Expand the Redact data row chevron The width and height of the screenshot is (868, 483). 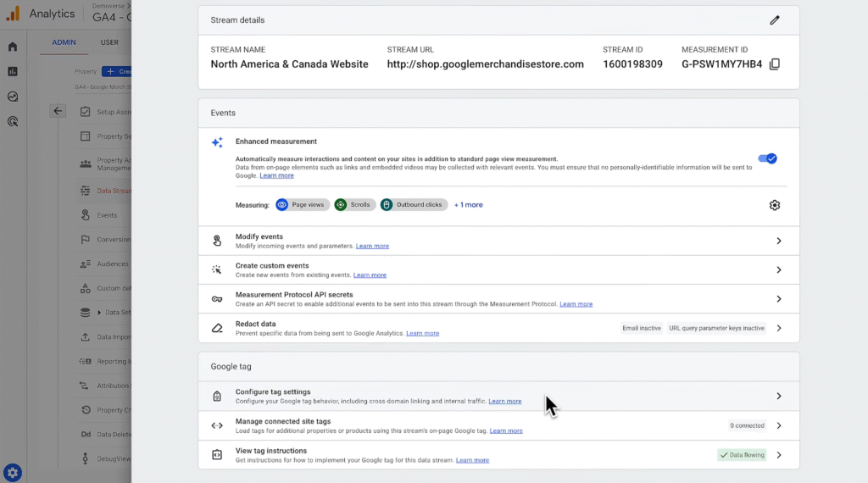[x=778, y=328]
